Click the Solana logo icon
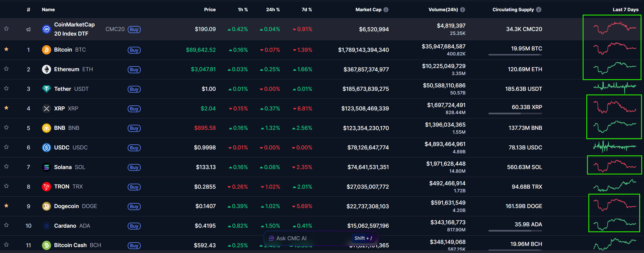 [46, 167]
